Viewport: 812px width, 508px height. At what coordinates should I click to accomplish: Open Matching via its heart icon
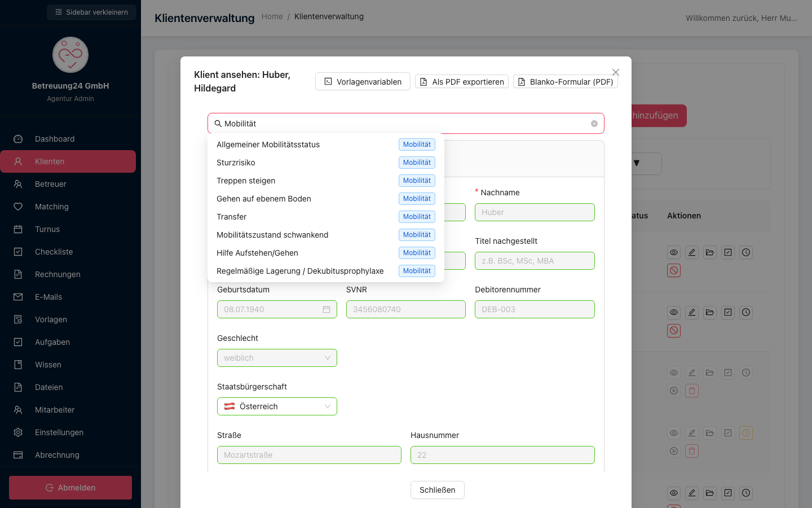coord(18,207)
